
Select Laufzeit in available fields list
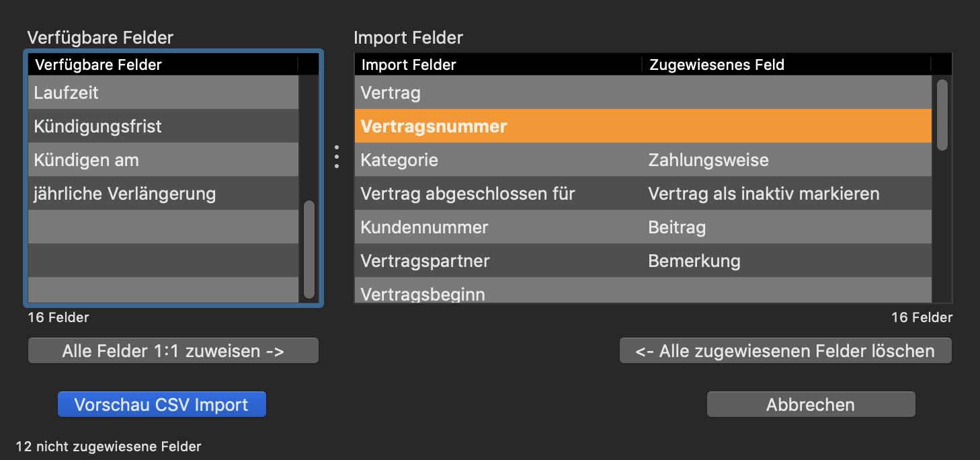click(163, 93)
